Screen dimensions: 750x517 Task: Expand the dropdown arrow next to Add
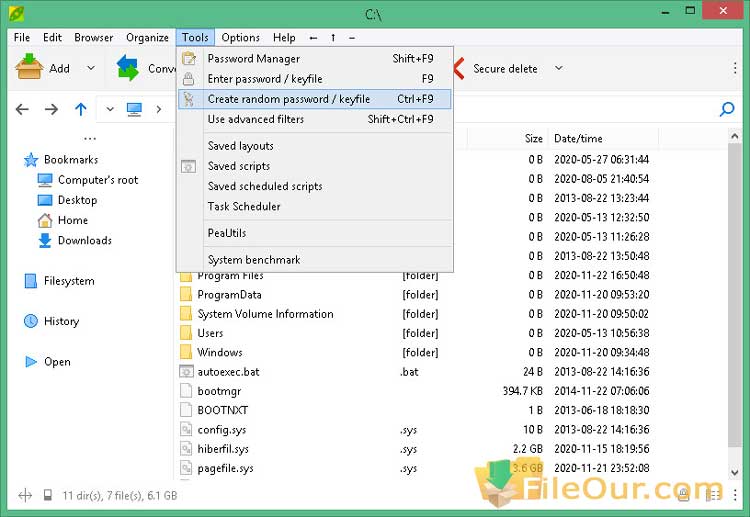click(90, 68)
